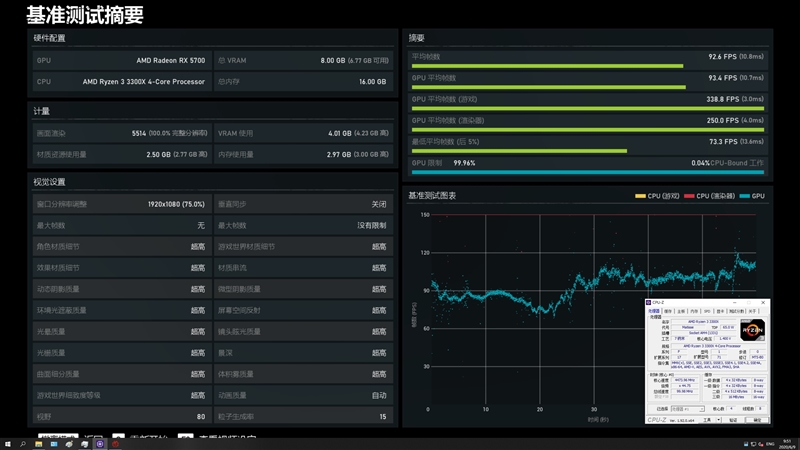Viewport: 800px width, 450px height.
Task: Click the yellow CPU (游戏) legend swatch
Action: coord(640,196)
